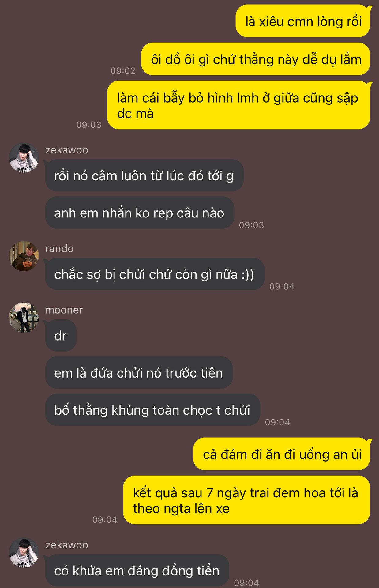Select the bubble 'có khứa em đáng đồng tiền'
The image size is (379, 588).
(137, 571)
